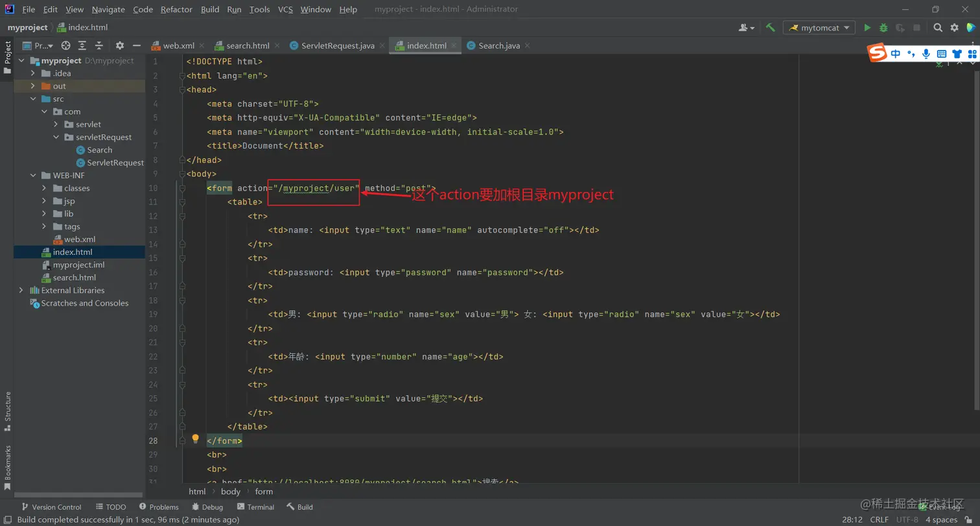Open the Structure side tool window
980x526 pixels.
7,412
